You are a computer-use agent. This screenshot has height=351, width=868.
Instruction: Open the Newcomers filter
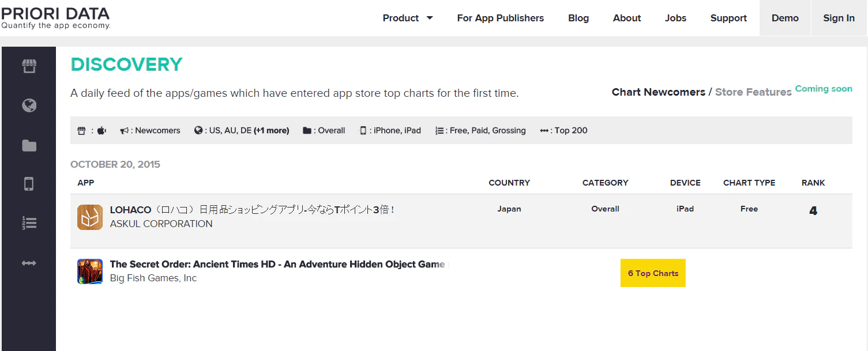pos(157,130)
